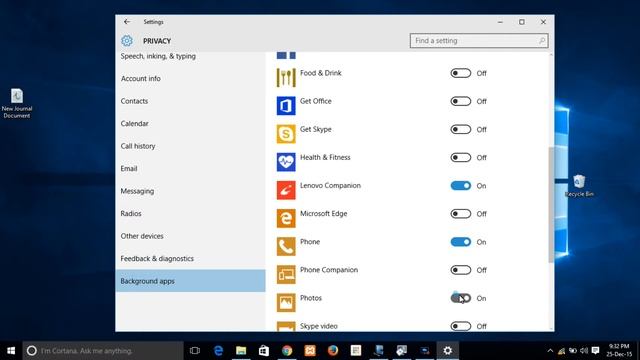Open Feedback & diagnostics section

click(x=157, y=258)
